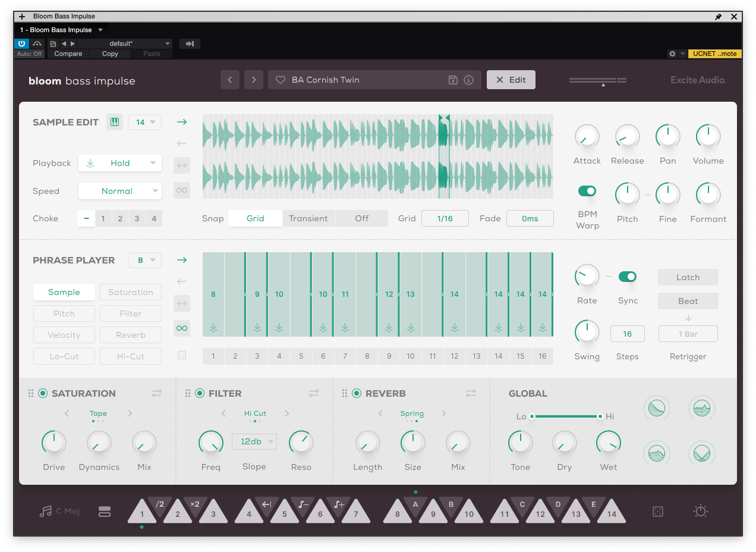The width and height of the screenshot is (756, 552).
Task: Open Reverb module settings sliders icon
Action: pyautogui.click(x=471, y=393)
